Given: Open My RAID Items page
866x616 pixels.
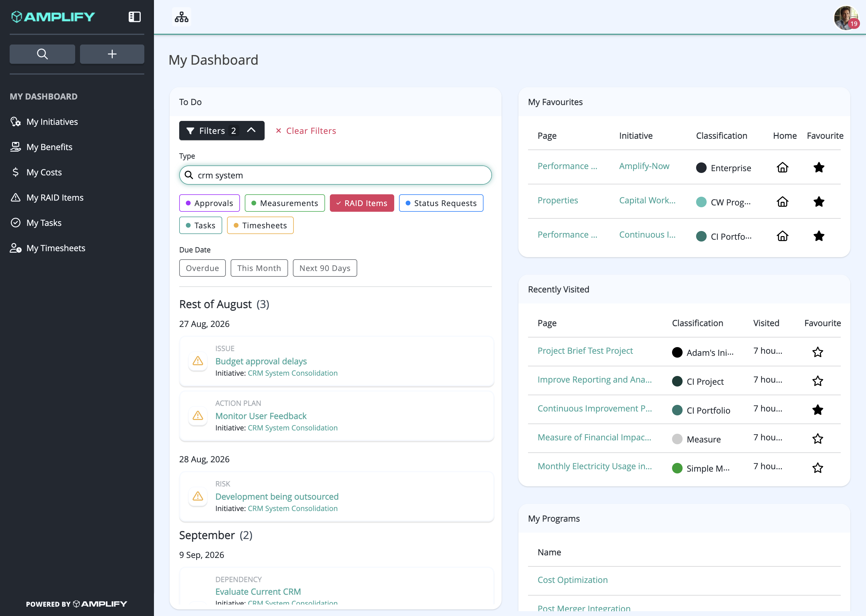Looking at the screenshot, I should pos(55,198).
